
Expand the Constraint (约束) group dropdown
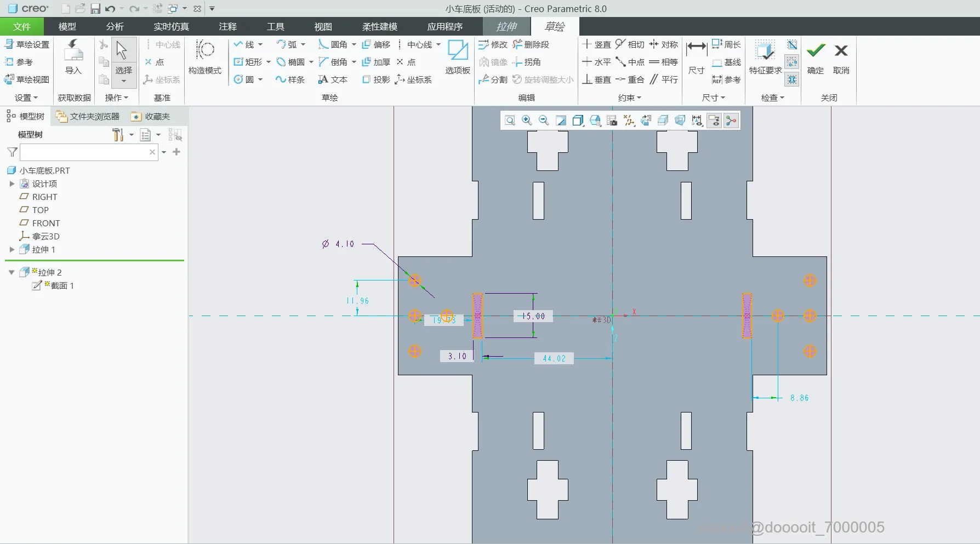tap(630, 98)
